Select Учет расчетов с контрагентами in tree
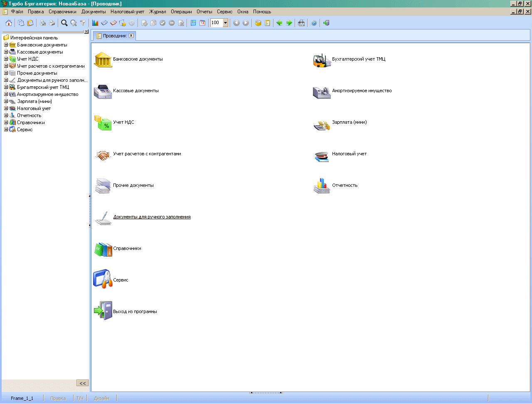532x404 pixels. [51, 66]
